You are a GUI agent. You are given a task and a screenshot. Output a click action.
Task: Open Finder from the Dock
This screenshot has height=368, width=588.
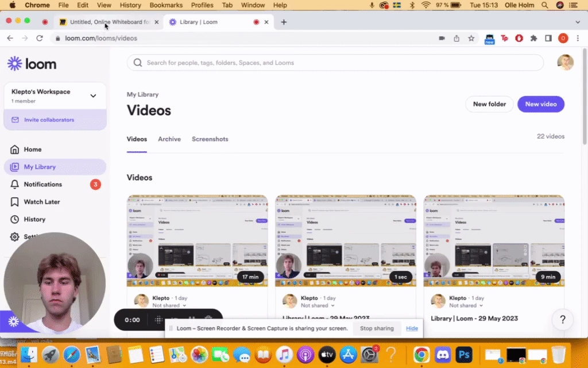(x=29, y=354)
